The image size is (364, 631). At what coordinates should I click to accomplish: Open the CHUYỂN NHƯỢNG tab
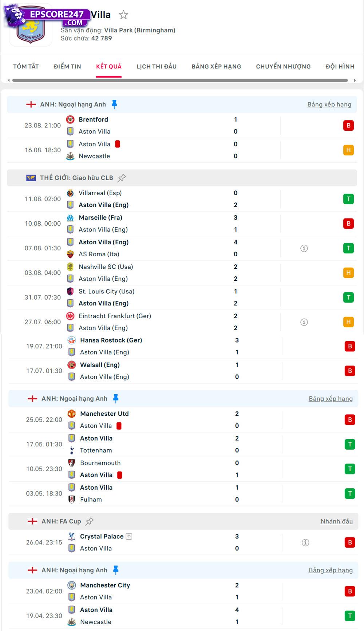283,66
